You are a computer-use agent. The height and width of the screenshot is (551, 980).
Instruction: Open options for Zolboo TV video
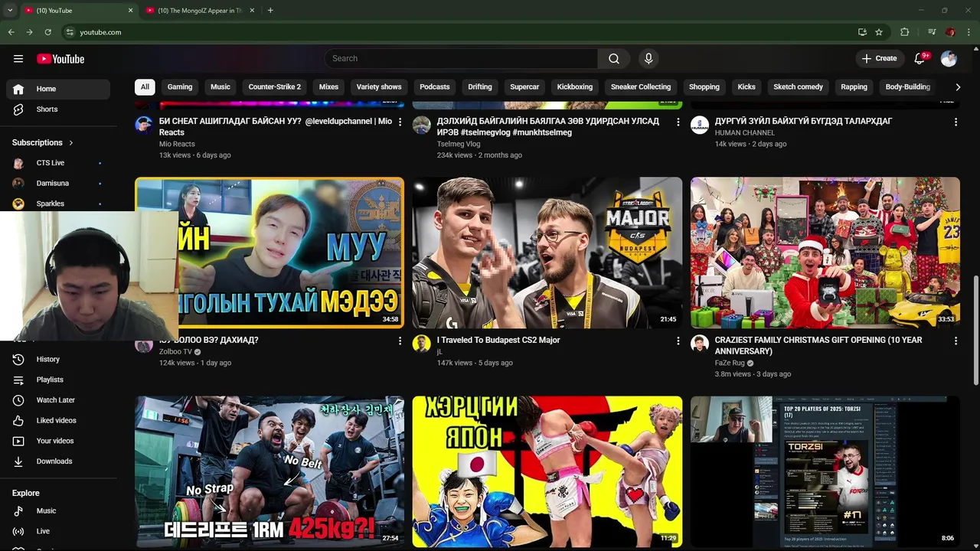pyautogui.click(x=400, y=341)
